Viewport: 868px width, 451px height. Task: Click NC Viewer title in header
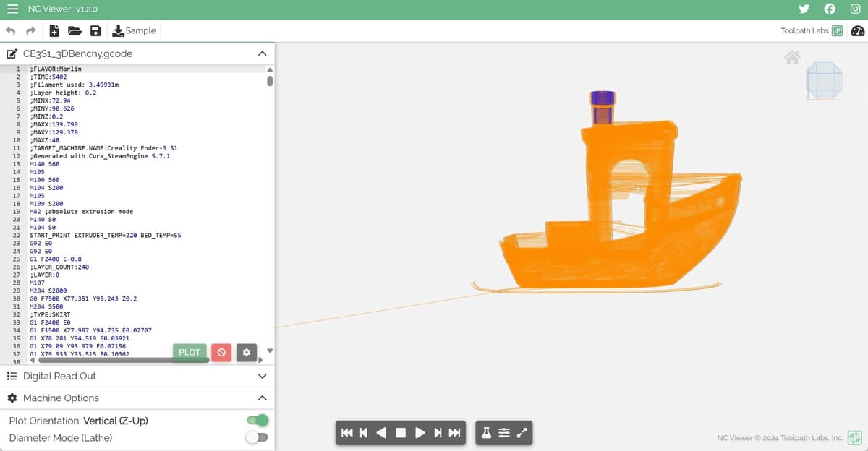pos(62,9)
